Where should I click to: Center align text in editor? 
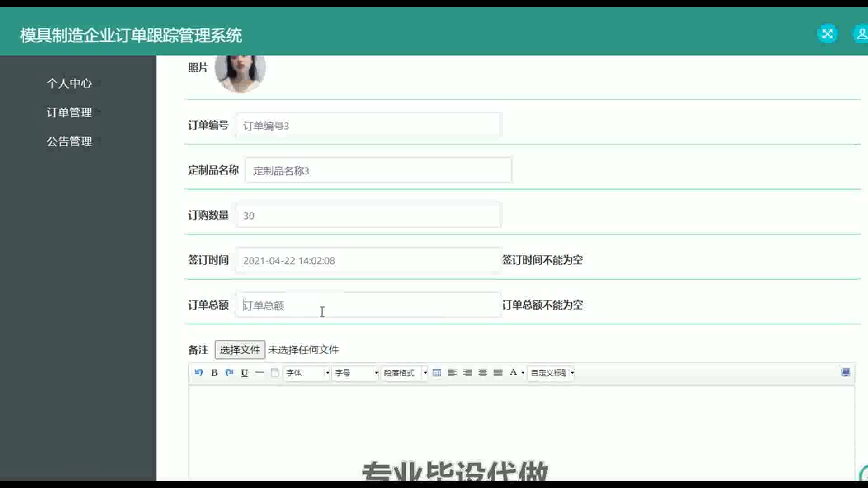pyautogui.click(x=483, y=373)
